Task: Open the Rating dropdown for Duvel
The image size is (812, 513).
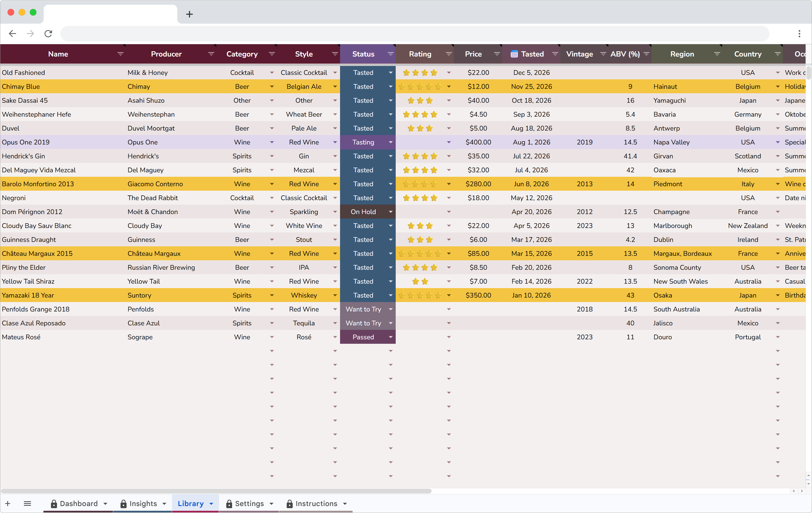Action: coord(449,129)
